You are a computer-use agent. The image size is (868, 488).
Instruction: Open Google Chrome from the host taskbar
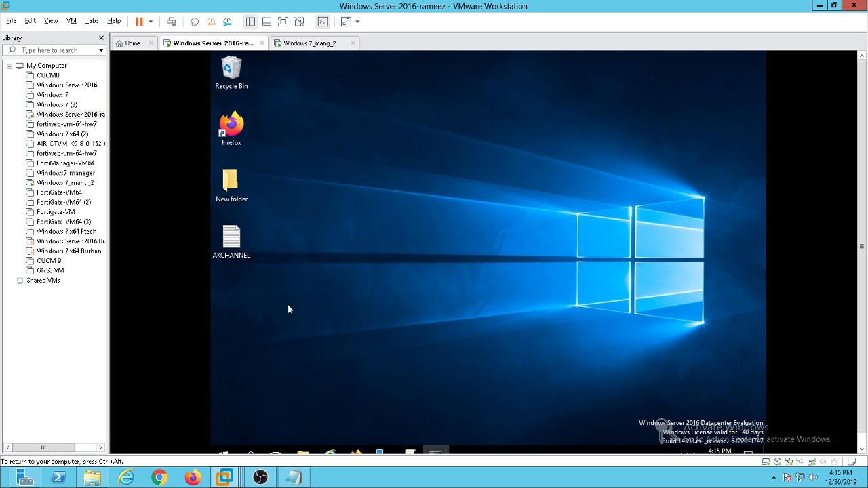tap(159, 478)
